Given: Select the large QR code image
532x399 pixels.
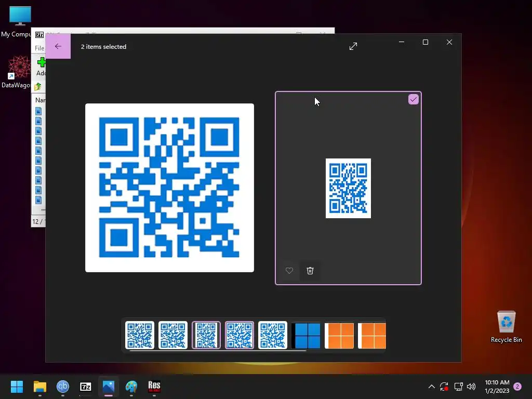Looking at the screenshot, I should click(x=170, y=188).
